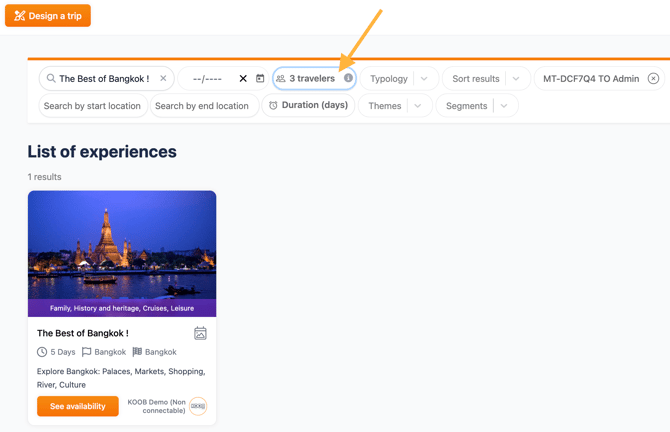The width and height of the screenshot is (670, 432).
Task: Open The Best of Bangkok ! title link
Action: 82,333
